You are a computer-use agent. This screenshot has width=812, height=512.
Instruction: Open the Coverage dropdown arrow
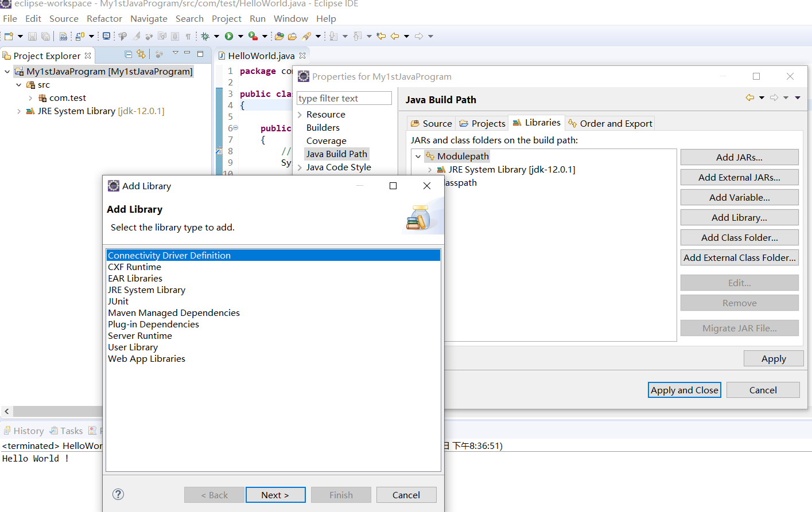pyautogui.click(x=265, y=36)
